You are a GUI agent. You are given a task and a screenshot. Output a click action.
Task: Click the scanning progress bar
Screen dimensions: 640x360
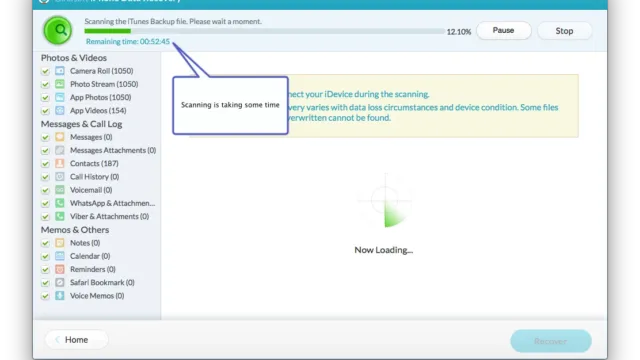264,31
